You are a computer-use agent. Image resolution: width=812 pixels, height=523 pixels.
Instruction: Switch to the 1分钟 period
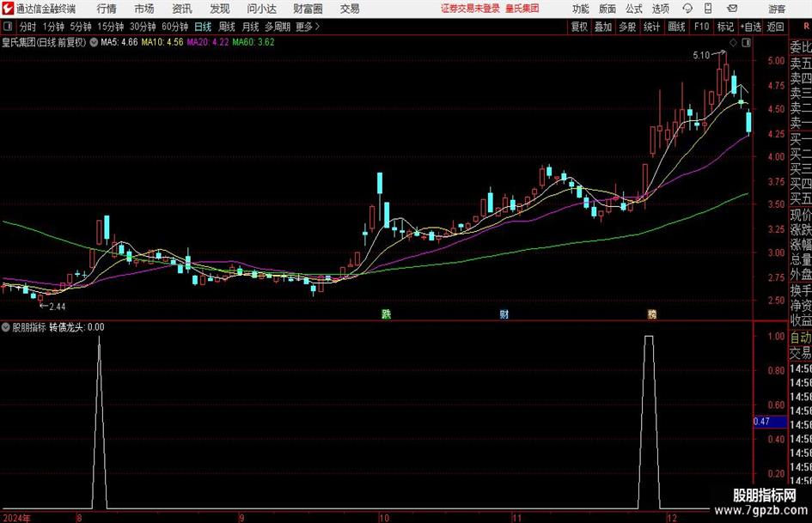click(x=53, y=27)
